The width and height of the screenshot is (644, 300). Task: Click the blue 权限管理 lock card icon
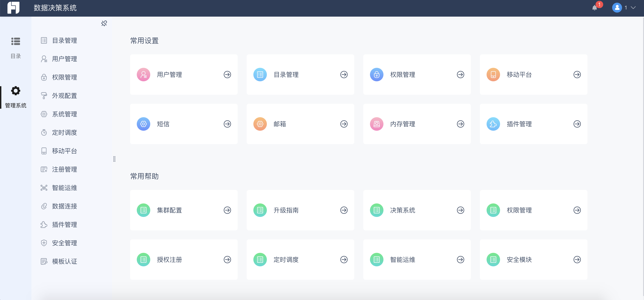[377, 75]
